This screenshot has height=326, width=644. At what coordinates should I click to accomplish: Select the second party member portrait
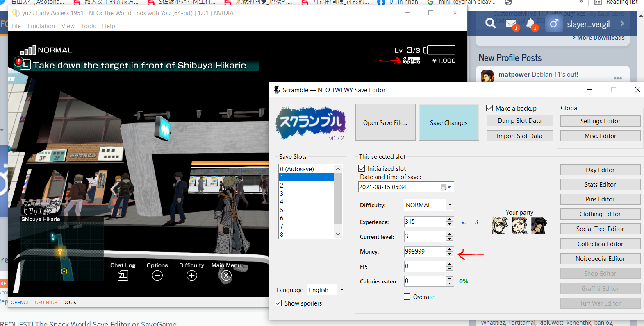519,226
